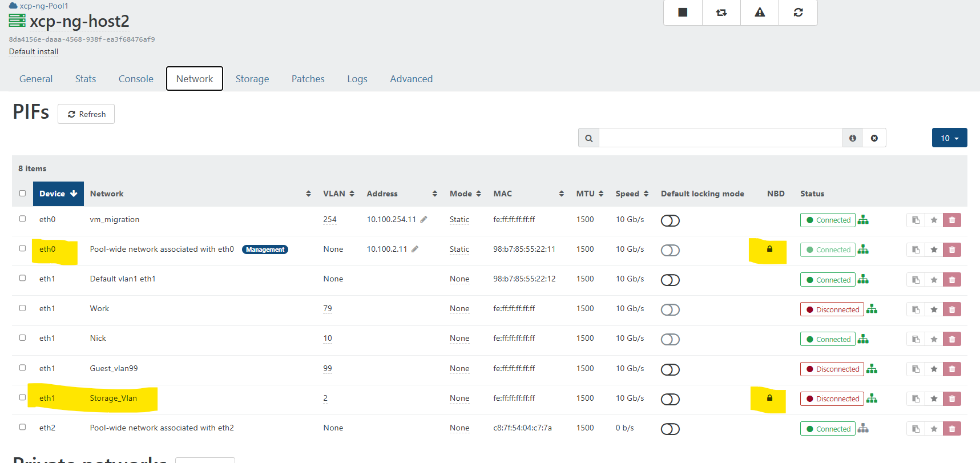Sort the table by Device column

tap(58, 194)
